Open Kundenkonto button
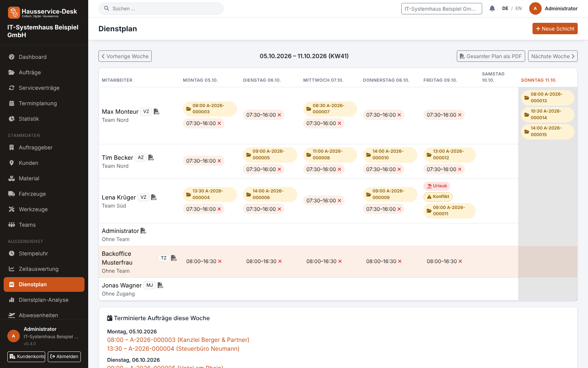The width and height of the screenshot is (588, 368). 26,357
